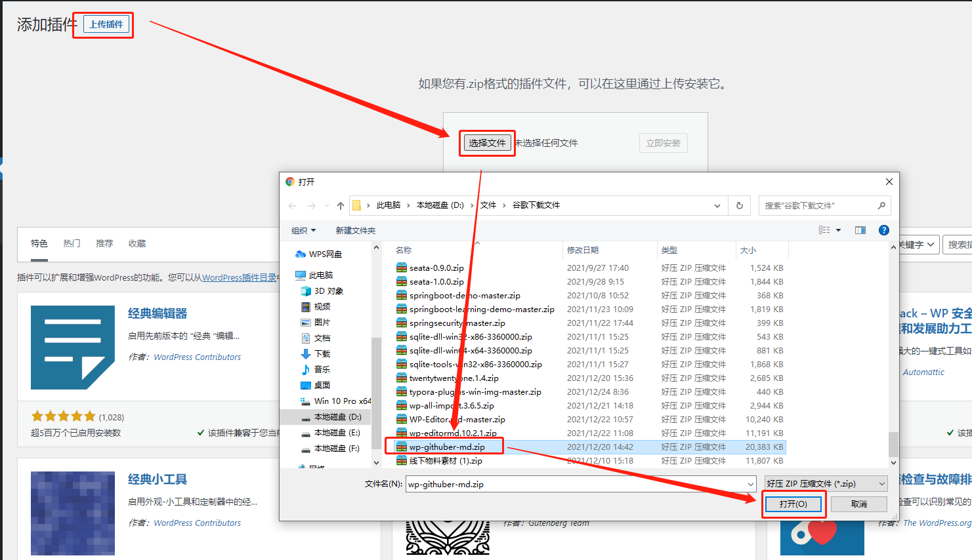Open the 视频 folder in the sidebar
Viewport: 972px width, 560px height.
click(316, 306)
